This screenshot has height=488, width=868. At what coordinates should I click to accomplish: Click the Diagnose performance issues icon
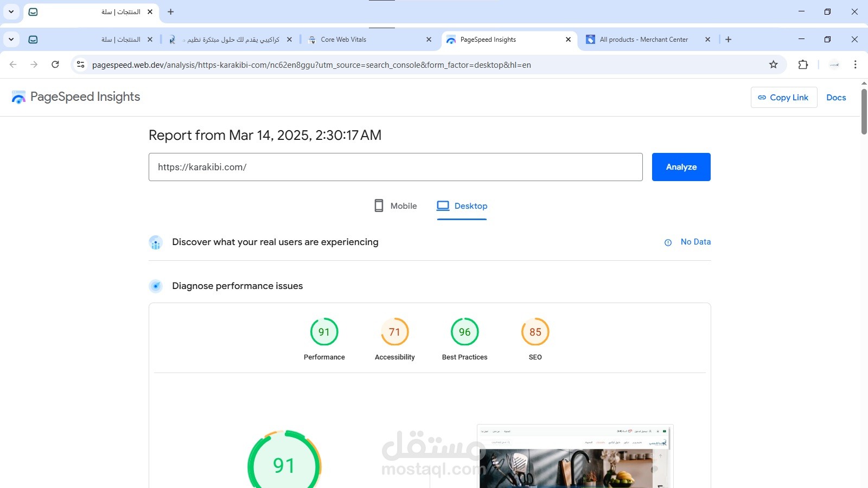point(156,286)
